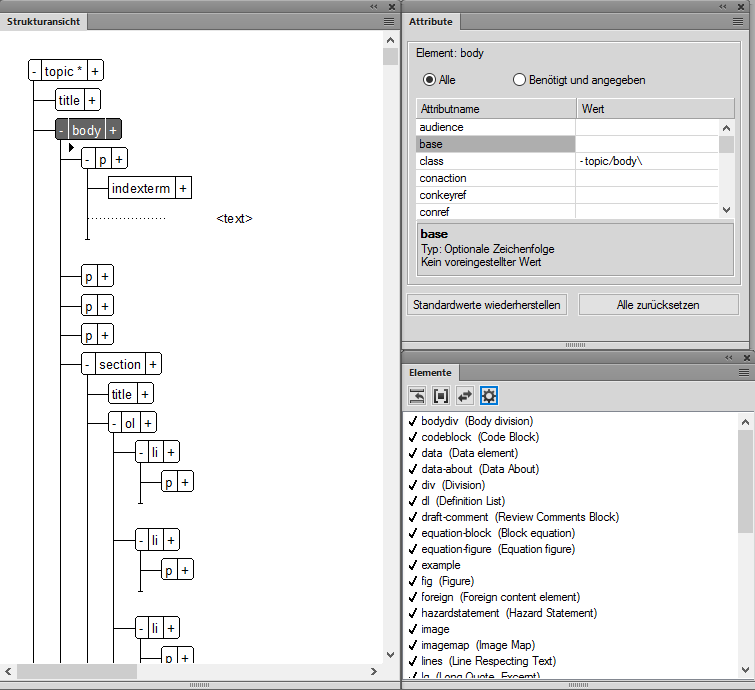The image size is (755, 690).
Task: Switch to the Elemente tab
Action: (x=430, y=372)
